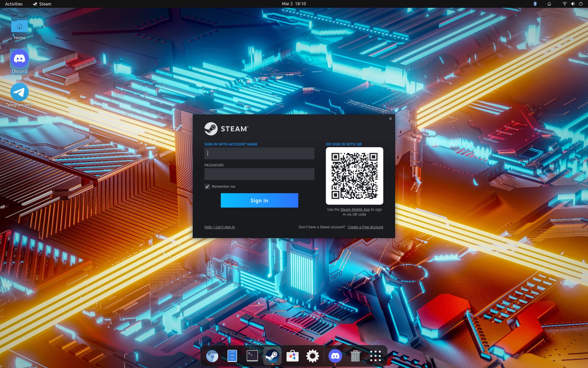This screenshot has width=588, height=368.
Task: Click the QR code image
Action: coord(354,176)
